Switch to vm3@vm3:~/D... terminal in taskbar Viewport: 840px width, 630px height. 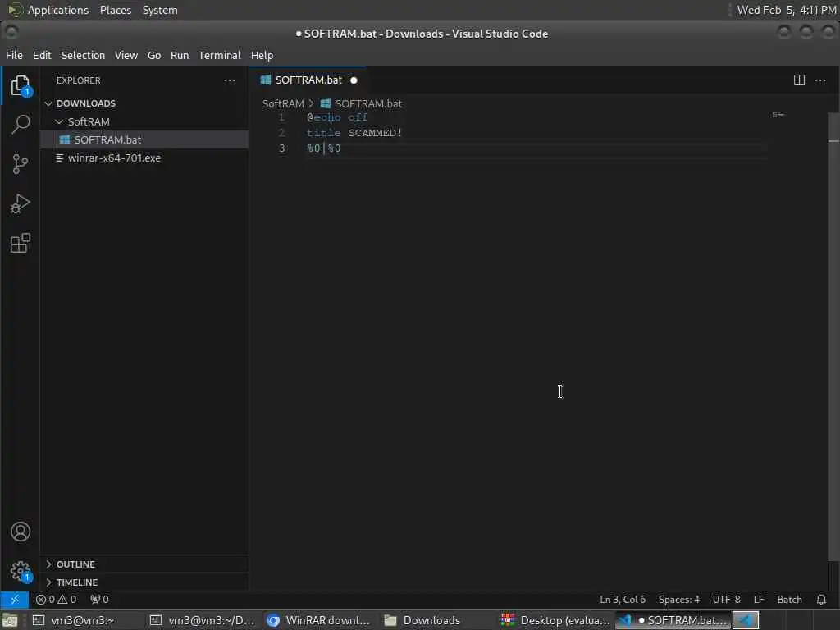203,620
